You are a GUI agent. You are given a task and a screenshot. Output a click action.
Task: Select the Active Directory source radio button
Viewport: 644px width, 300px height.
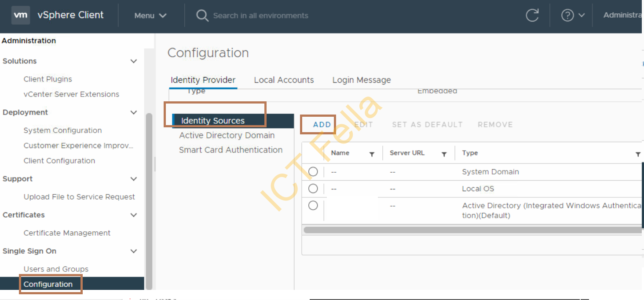coord(313,205)
